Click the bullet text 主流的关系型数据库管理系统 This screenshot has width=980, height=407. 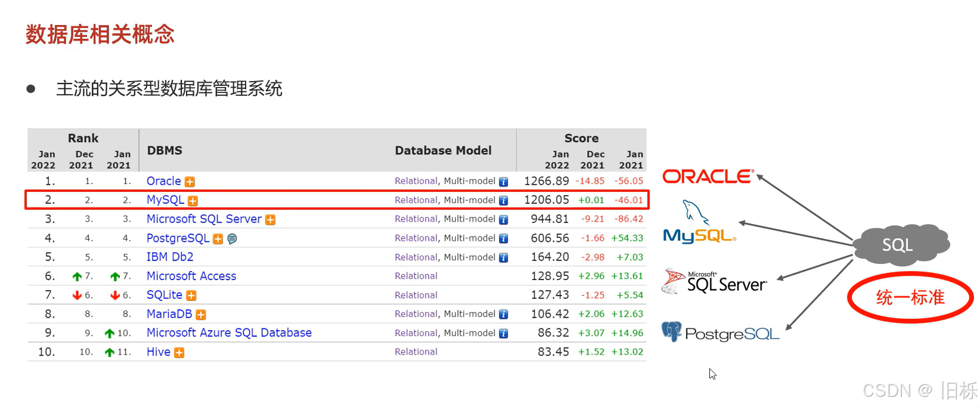point(169,89)
